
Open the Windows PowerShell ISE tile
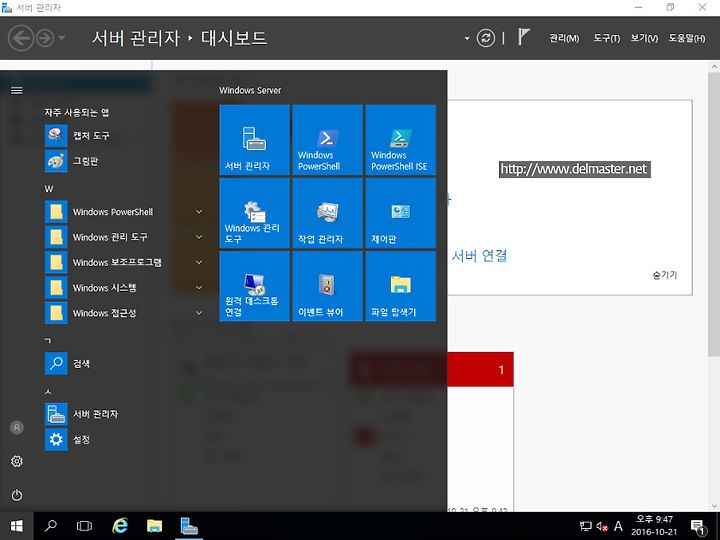[400, 140]
